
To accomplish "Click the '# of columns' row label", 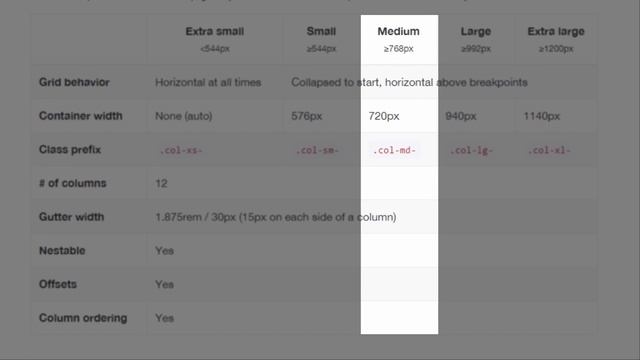I will coord(73,183).
